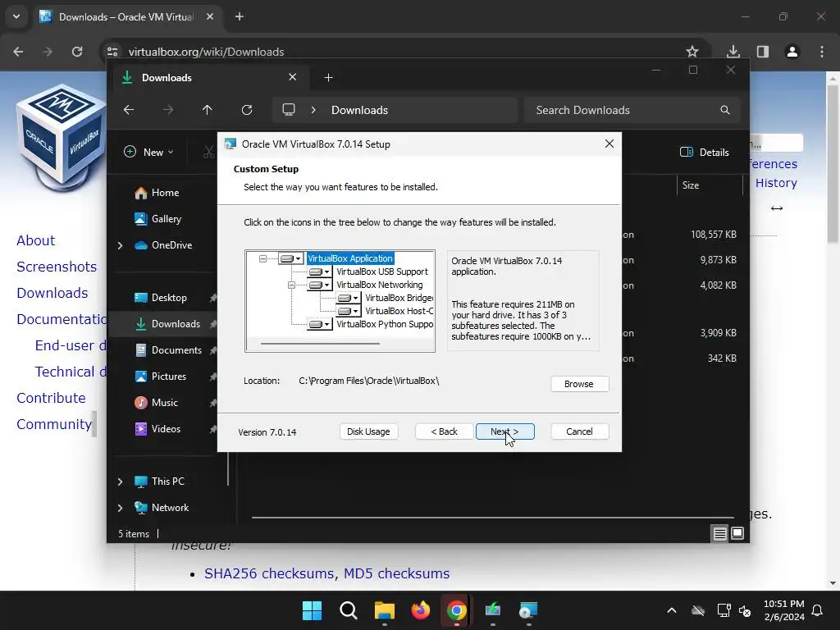Click the Search Downloads field
The width and height of the screenshot is (840, 630).
[632, 110]
